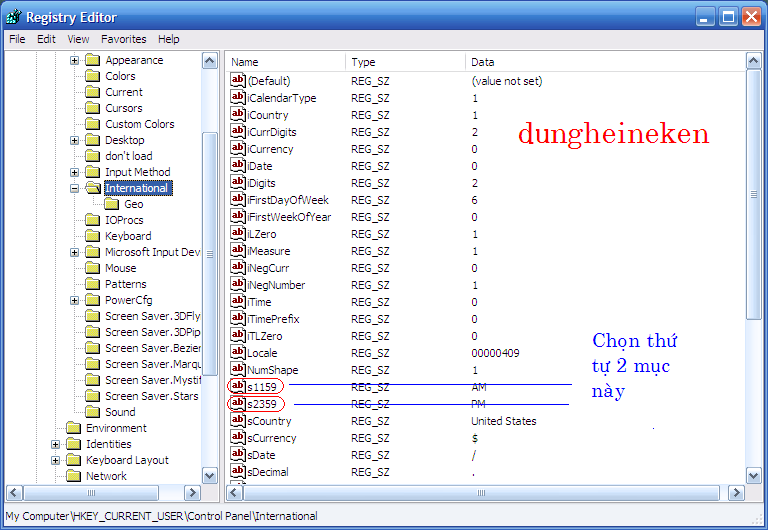Image resolution: width=768 pixels, height=530 pixels.
Task: Click the Cursors folder icon
Action: (x=93, y=108)
